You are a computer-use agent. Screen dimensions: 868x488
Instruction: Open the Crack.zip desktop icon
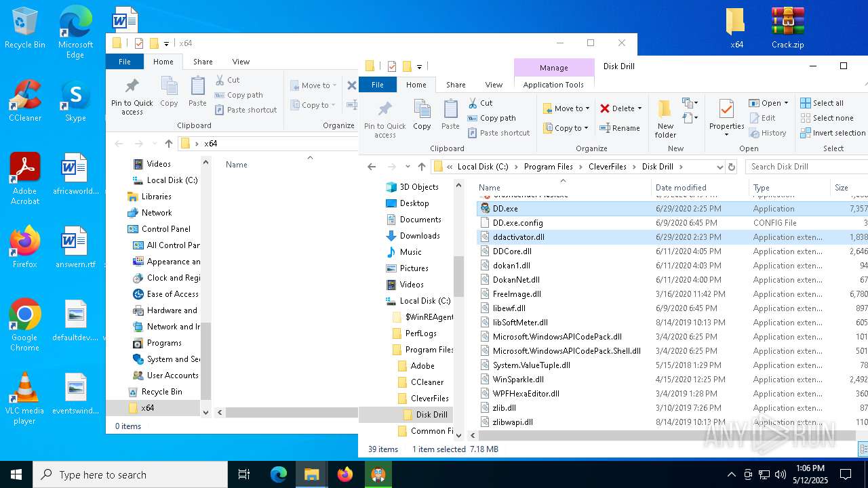(787, 28)
